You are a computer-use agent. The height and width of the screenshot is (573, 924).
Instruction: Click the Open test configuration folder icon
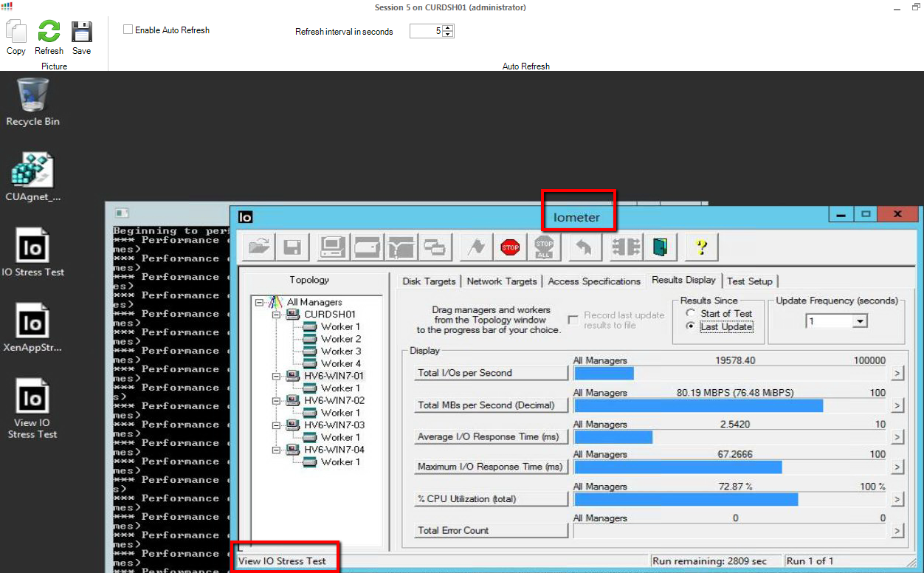coord(259,247)
